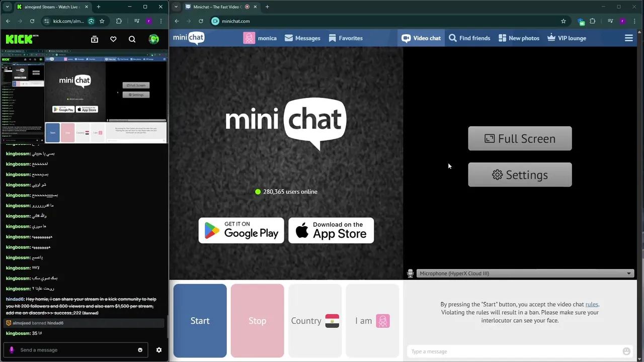This screenshot has width=644, height=362.
Task: Reload the Kick page
Action: [32, 21]
